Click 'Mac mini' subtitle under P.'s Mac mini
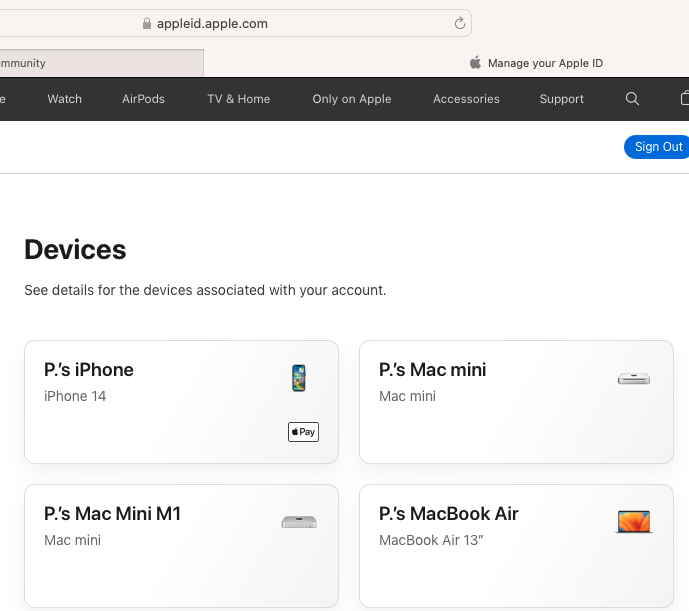Image resolution: width=689 pixels, height=611 pixels. tap(407, 396)
